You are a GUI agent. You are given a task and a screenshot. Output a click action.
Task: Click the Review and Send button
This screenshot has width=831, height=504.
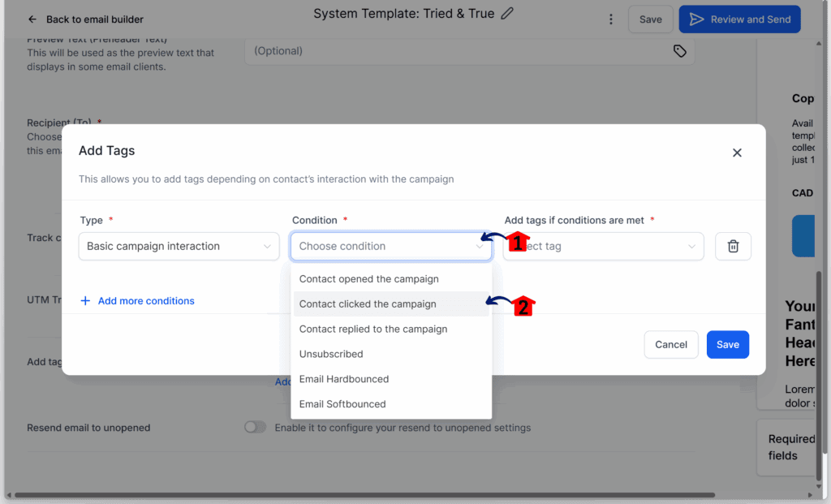pos(739,19)
